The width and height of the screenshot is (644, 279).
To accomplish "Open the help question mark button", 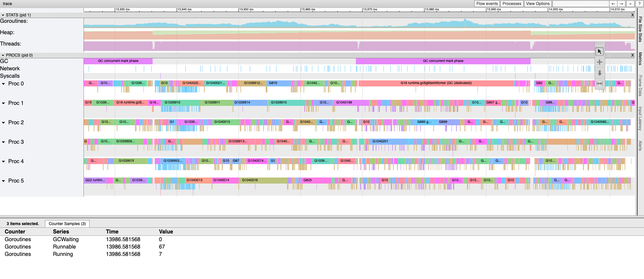I will click(x=639, y=4).
